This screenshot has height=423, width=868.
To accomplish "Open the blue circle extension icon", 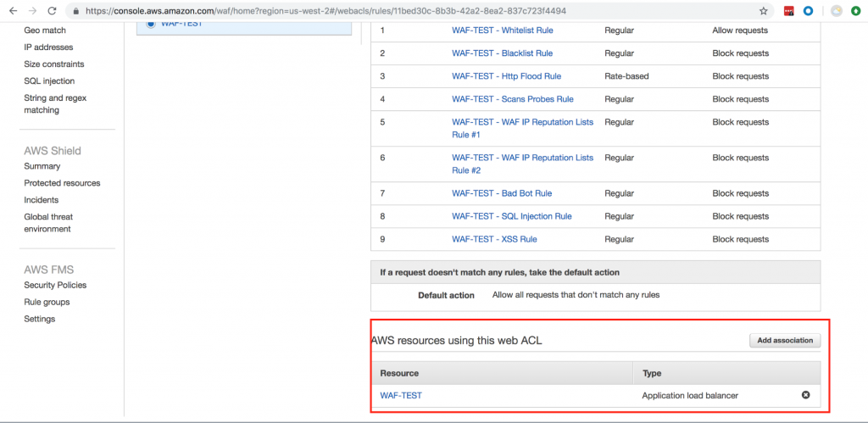I will pyautogui.click(x=808, y=10).
